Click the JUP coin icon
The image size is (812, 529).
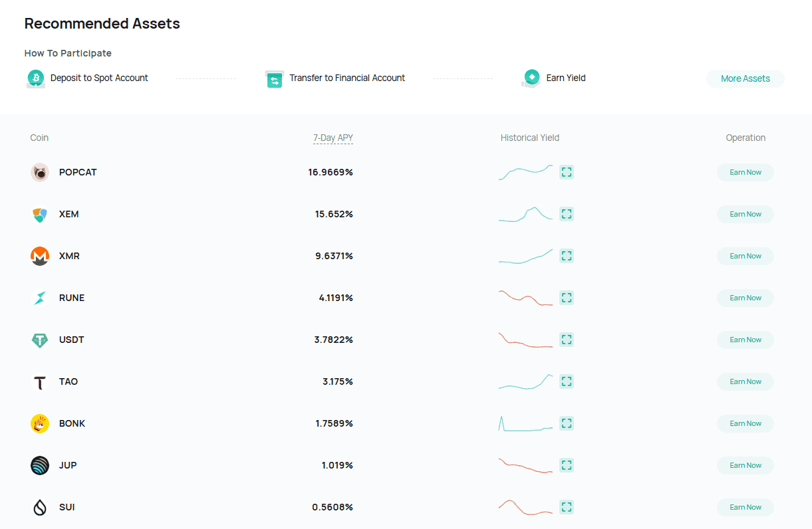[40, 465]
